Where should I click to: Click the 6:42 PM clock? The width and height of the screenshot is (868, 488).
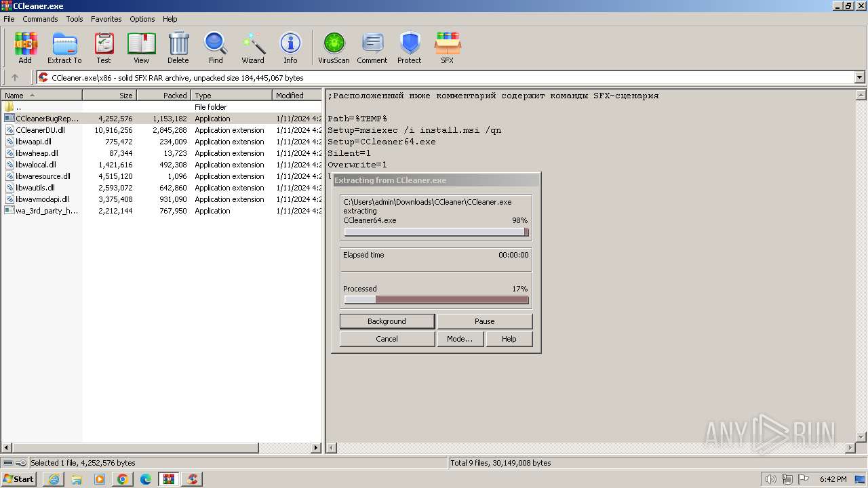coord(833,479)
